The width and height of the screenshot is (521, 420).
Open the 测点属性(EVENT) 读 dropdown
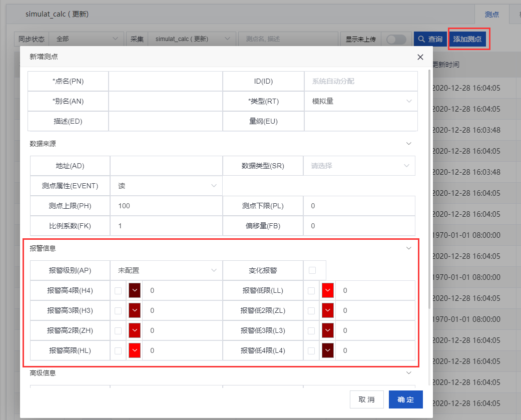(166, 186)
